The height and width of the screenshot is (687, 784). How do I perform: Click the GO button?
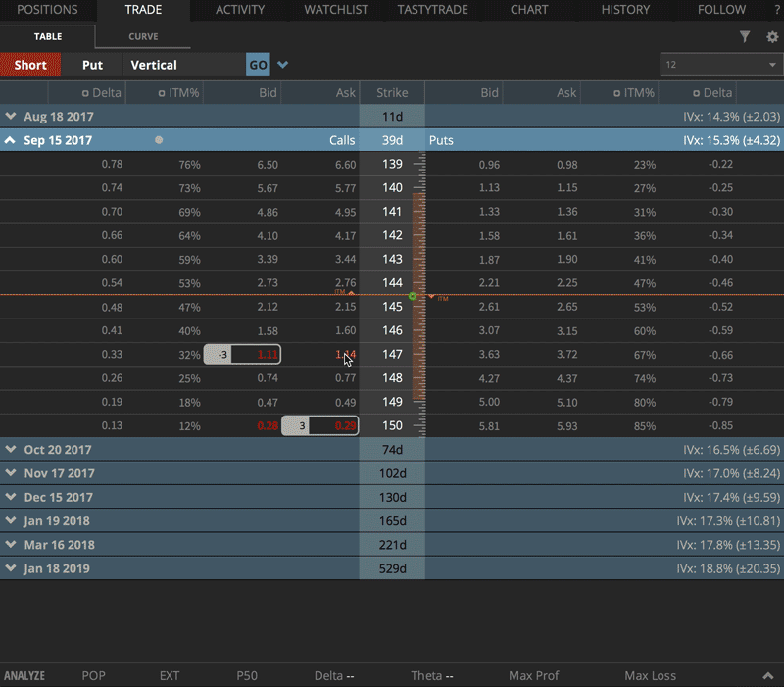tap(257, 65)
